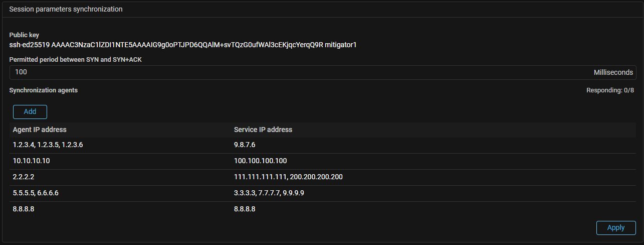Click service addresses 3.3.3.3, 7.7.7.7, 9.9.9.9
This screenshot has width=644, height=245.
(x=269, y=193)
